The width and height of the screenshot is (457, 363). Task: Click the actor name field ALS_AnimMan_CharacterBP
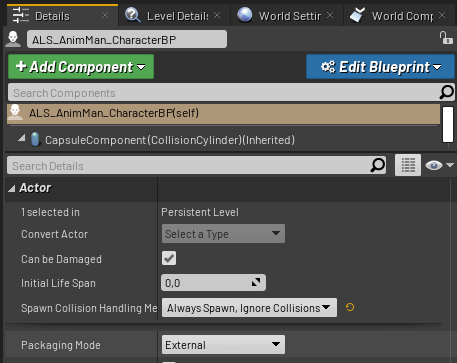point(127,39)
